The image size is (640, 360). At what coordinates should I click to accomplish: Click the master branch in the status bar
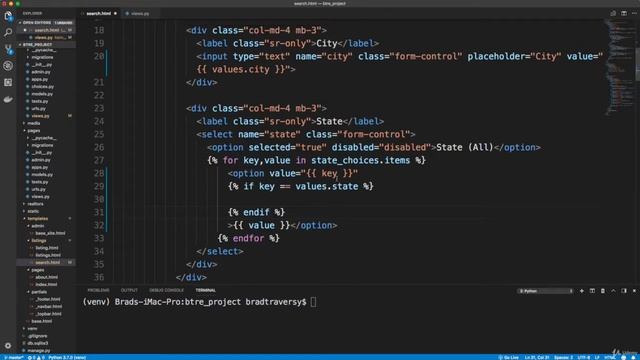13,357
